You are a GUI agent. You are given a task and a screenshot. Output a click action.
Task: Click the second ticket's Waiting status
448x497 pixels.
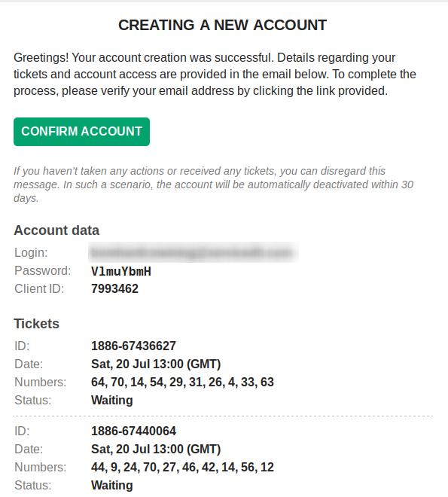(x=112, y=485)
